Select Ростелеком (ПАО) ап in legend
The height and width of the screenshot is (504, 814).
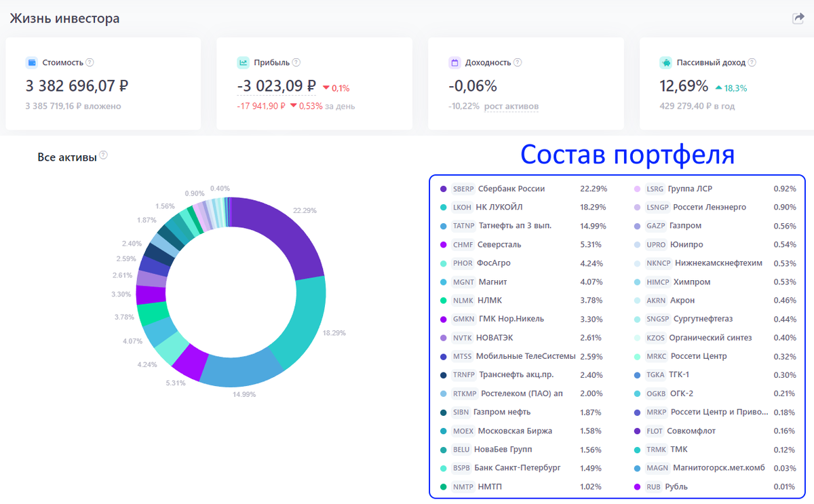pos(521,394)
